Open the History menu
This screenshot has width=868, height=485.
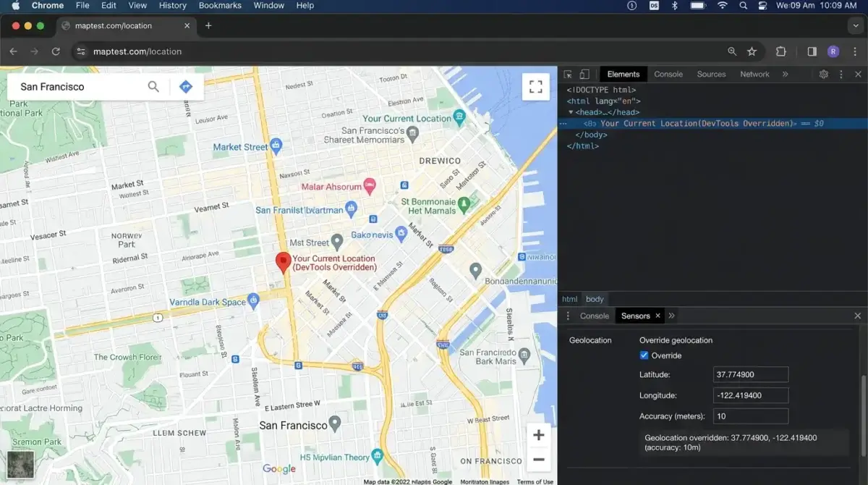pos(172,5)
